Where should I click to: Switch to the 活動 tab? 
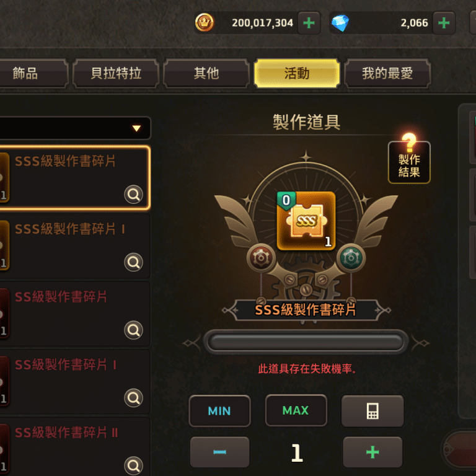pyautogui.click(x=297, y=74)
